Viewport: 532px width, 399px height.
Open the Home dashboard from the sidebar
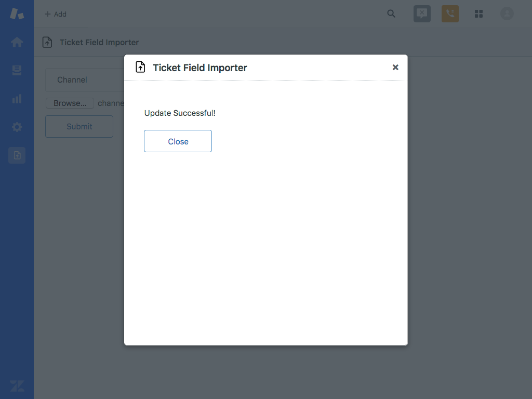[x=17, y=42]
